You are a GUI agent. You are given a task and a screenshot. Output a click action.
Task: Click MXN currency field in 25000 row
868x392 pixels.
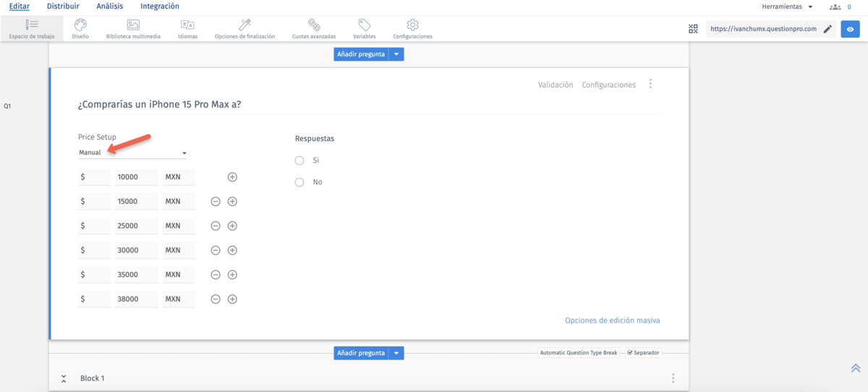pos(179,226)
